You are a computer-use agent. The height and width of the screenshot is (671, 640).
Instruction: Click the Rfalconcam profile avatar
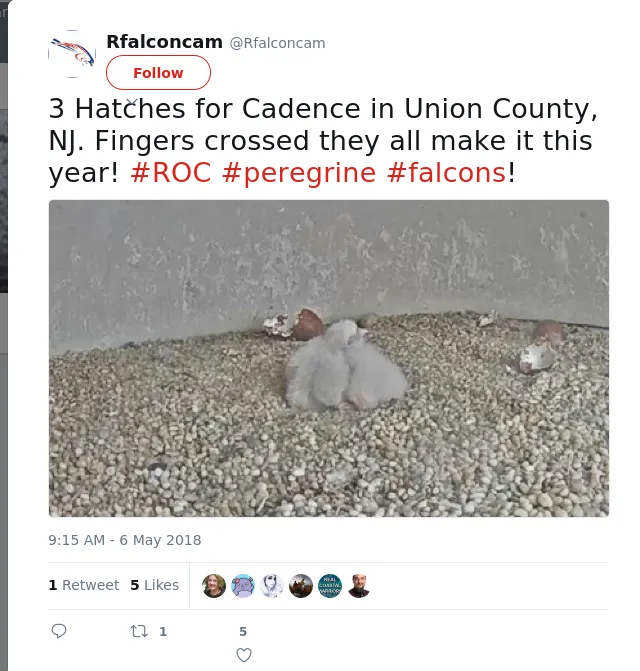(x=72, y=54)
